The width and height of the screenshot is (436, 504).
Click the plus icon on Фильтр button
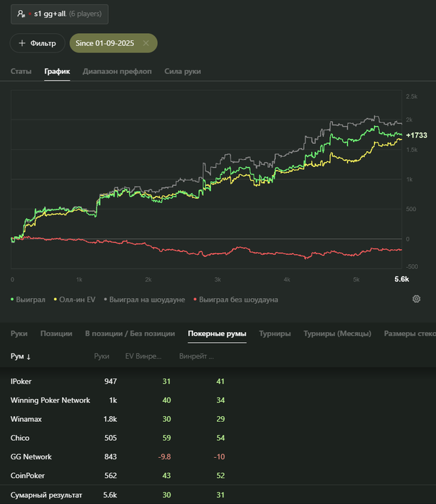coord(22,43)
